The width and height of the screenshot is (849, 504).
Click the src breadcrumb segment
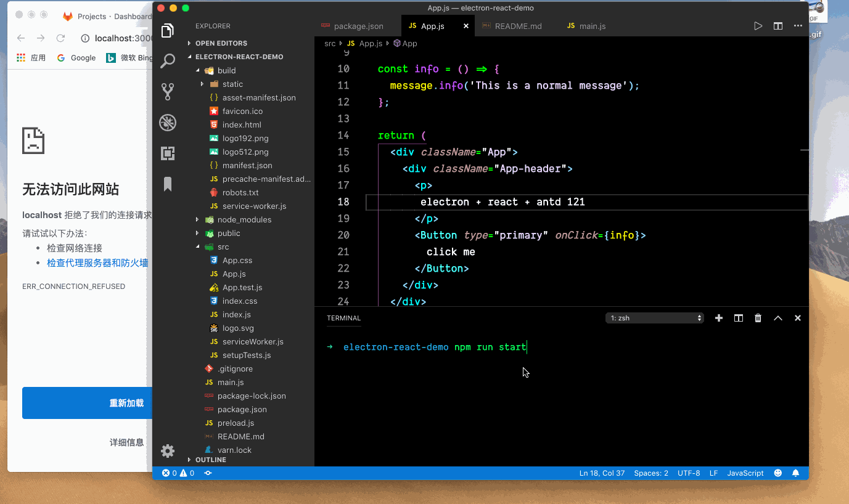click(x=330, y=44)
